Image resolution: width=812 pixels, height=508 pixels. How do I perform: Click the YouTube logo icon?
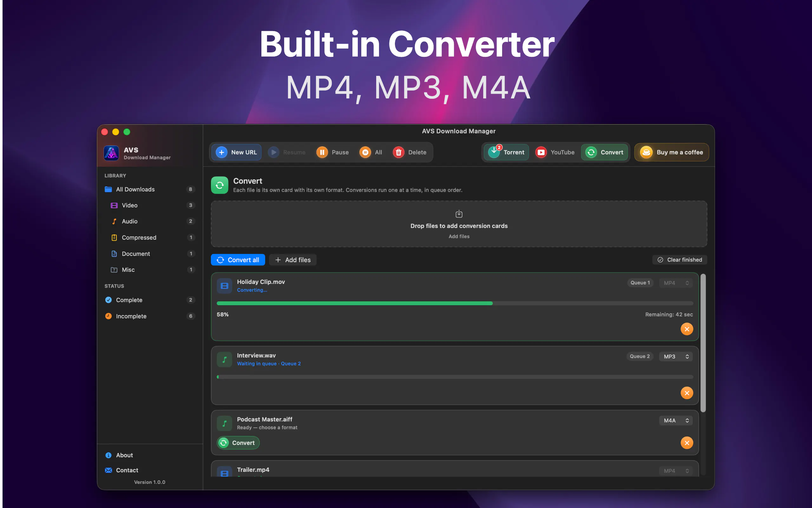[541, 152]
